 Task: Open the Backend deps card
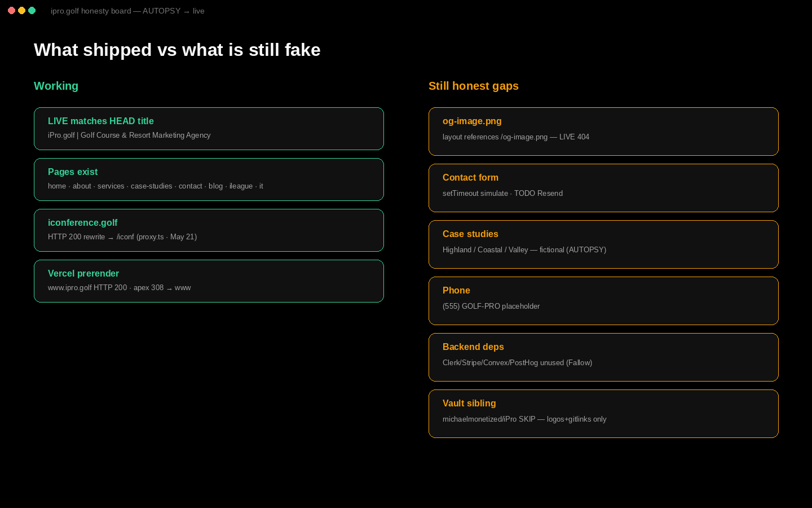pos(603,357)
